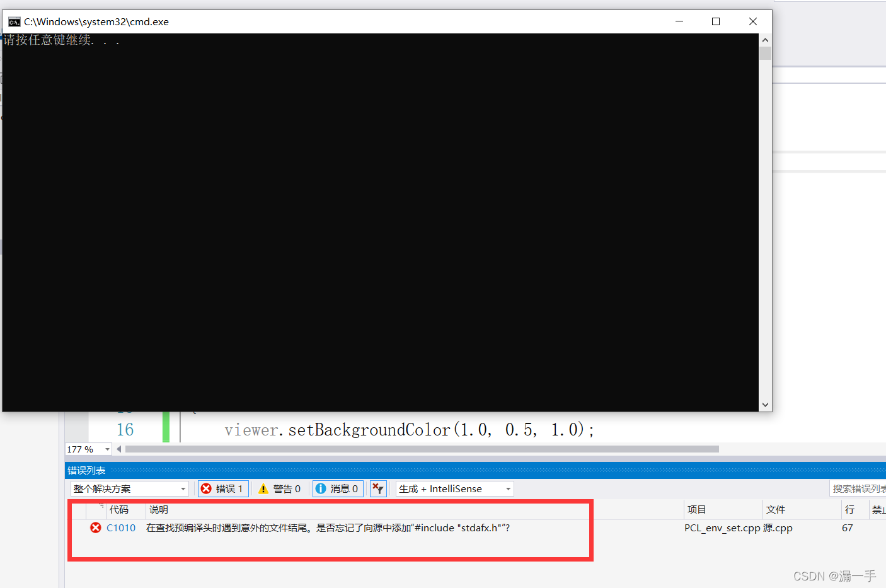886x588 pixels.
Task: Open the entire-solution scope dropdown
Action: [x=130, y=488]
